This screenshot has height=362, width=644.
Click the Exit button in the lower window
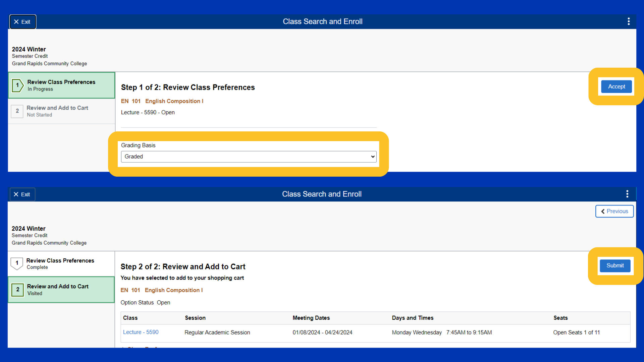(x=22, y=194)
